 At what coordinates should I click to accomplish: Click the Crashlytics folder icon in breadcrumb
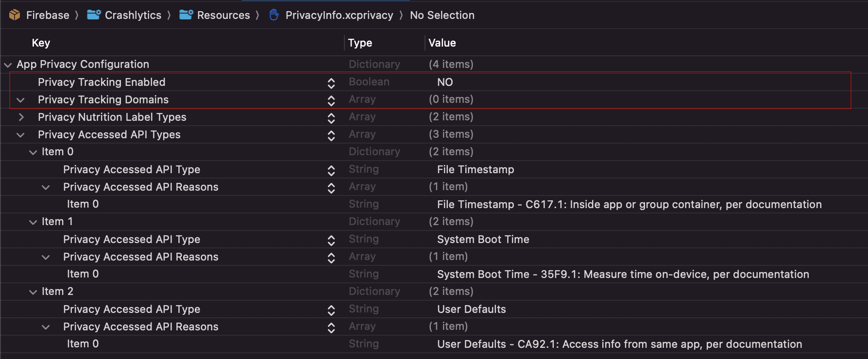tap(94, 15)
